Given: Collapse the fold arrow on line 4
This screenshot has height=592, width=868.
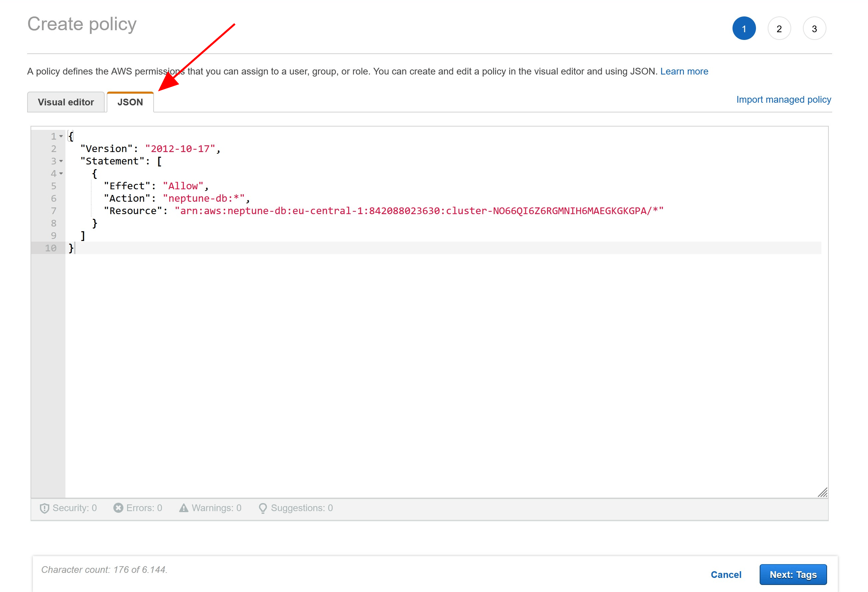Looking at the screenshot, I should [61, 174].
